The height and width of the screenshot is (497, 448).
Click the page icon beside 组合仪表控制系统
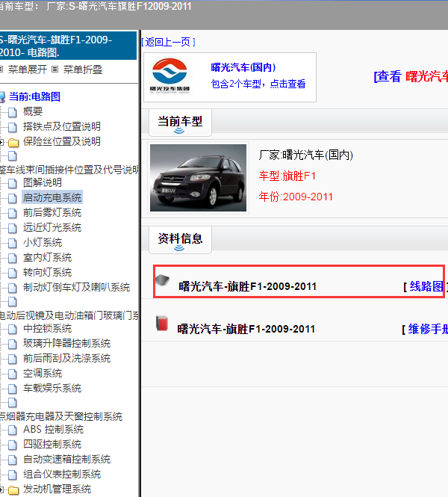[x=13, y=475]
